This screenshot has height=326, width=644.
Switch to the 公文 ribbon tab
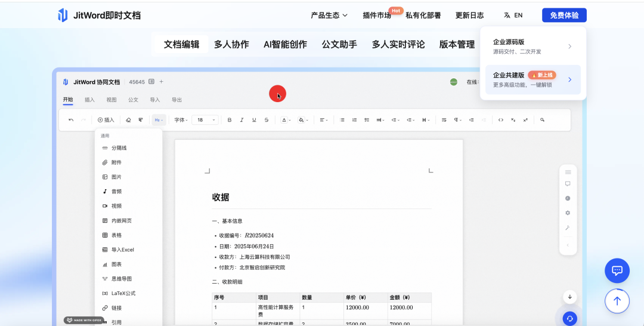click(133, 100)
